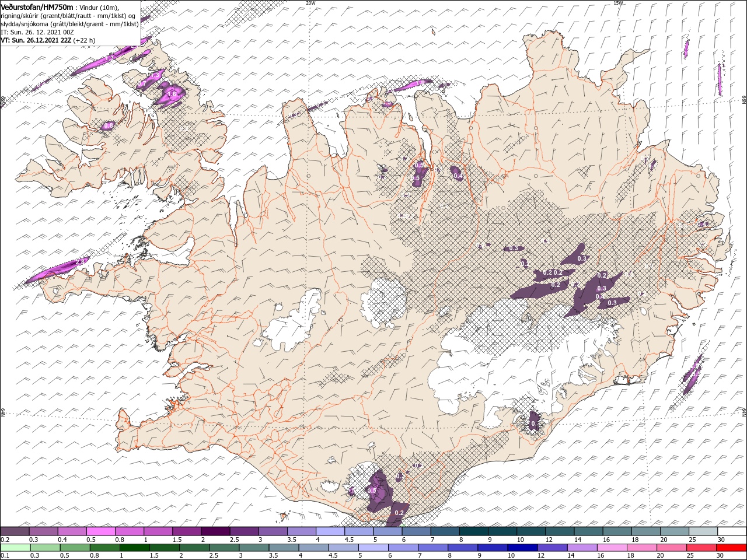This screenshot has width=747, height=560.
Task: Click the '0.2' label in the snow legend
Action: click(x=4, y=540)
